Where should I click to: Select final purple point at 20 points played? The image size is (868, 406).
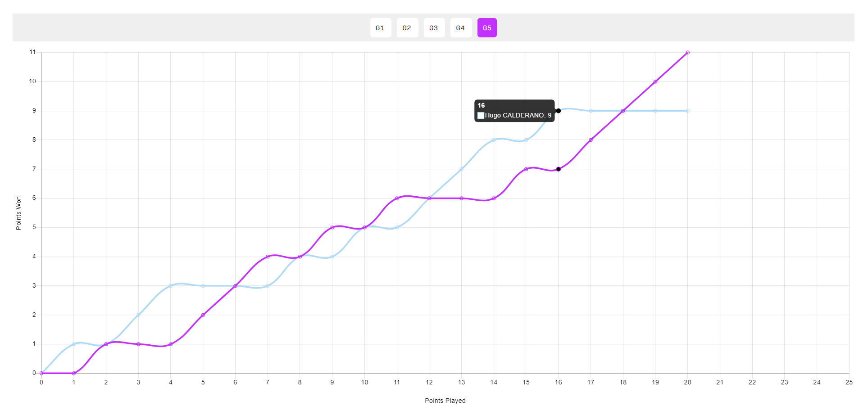click(687, 53)
